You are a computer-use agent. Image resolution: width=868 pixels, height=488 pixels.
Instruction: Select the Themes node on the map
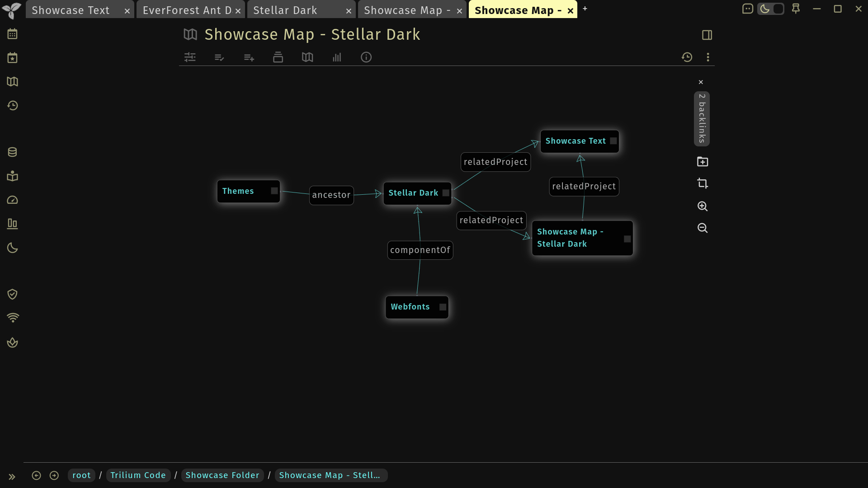click(x=249, y=192)
